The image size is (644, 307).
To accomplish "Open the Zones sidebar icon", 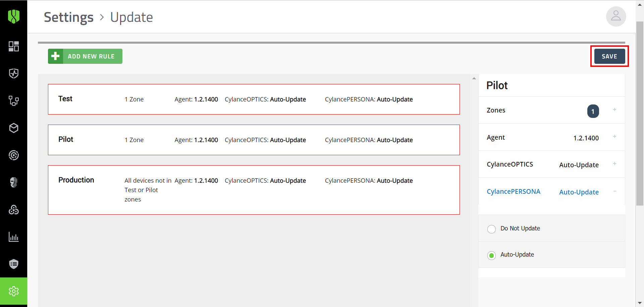I will pyautogui.click(x=13, y=101).
